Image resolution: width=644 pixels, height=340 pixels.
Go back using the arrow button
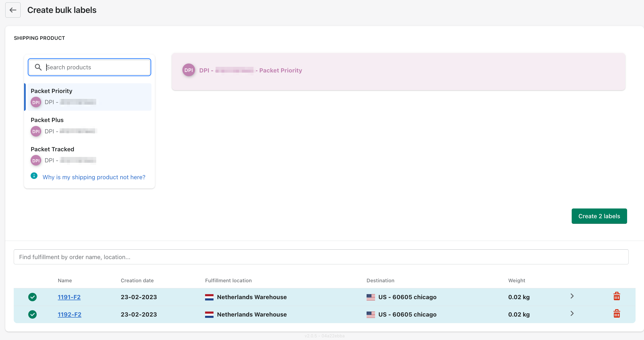13,10
